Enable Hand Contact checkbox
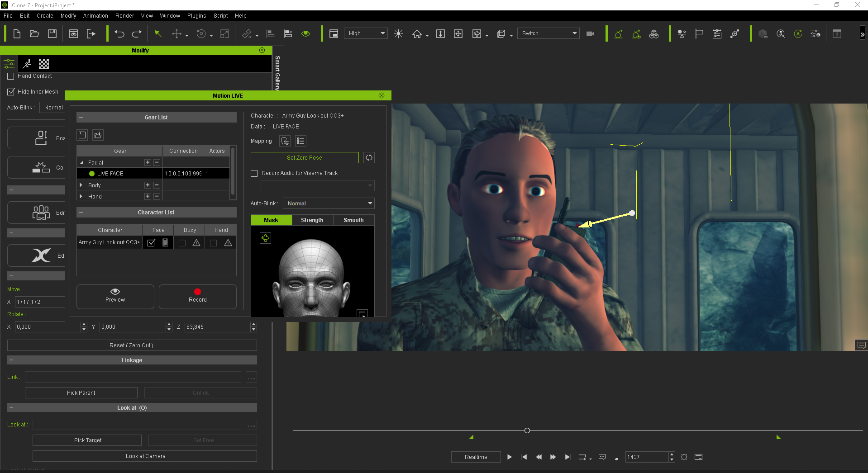Image resolution: width=868 pixels, height=473 pixels. coord(11,76)
